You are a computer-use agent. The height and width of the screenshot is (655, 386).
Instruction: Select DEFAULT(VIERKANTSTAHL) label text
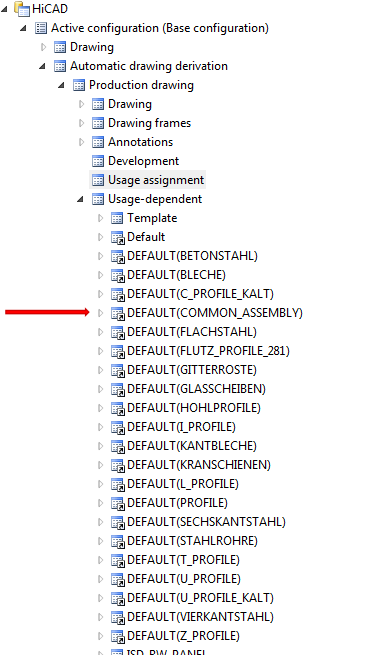pyautogui.click(x=201, y=617)
